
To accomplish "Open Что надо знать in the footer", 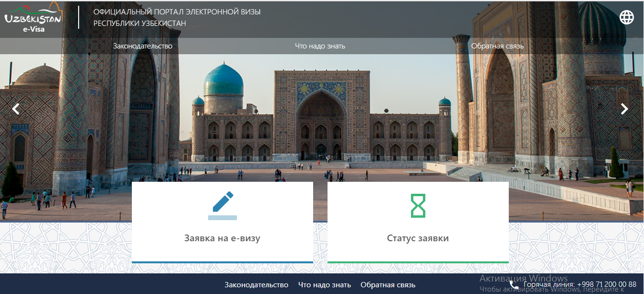I will [324, 284].
